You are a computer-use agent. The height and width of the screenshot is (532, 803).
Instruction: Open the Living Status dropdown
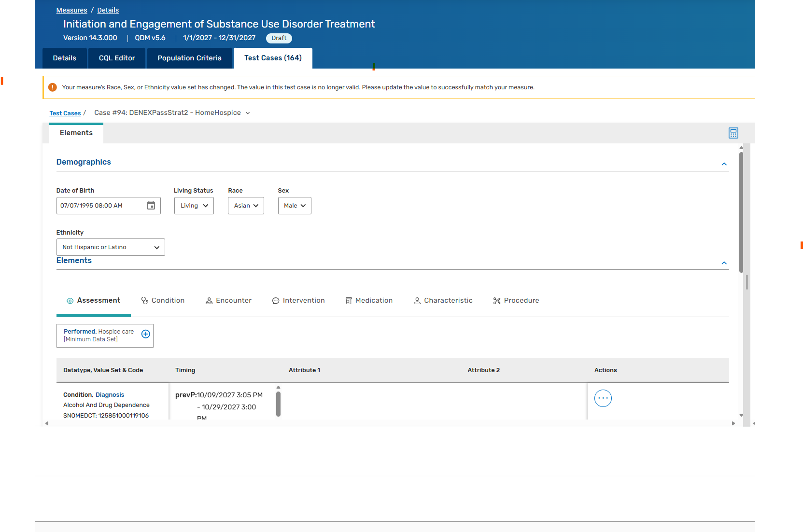[194, 206]
